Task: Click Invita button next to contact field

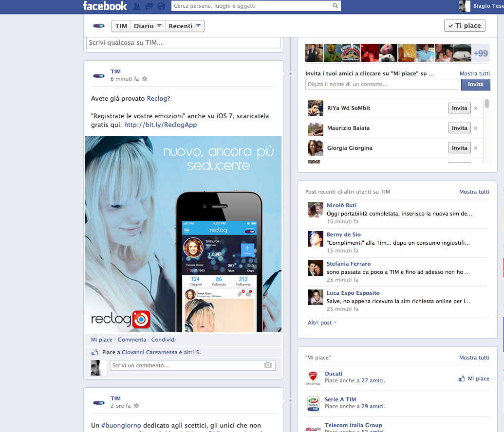Action: pyautogui.click(x=475, y=84)
